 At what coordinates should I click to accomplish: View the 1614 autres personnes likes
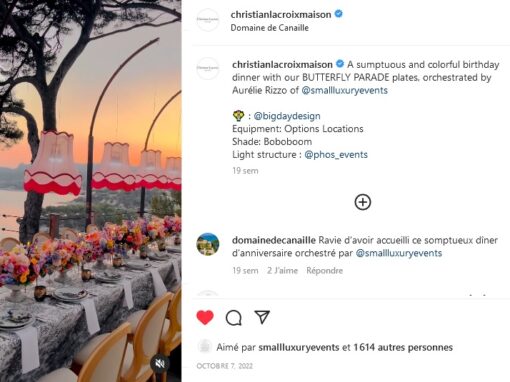403,347
